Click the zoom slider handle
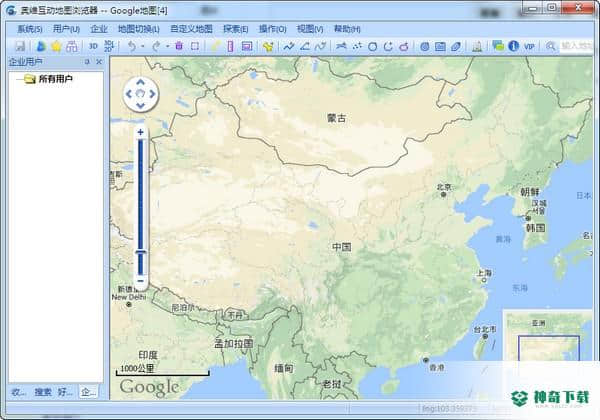Image resolution: width=600 pixels, height=420 pixels. click(x=140, y=252)
